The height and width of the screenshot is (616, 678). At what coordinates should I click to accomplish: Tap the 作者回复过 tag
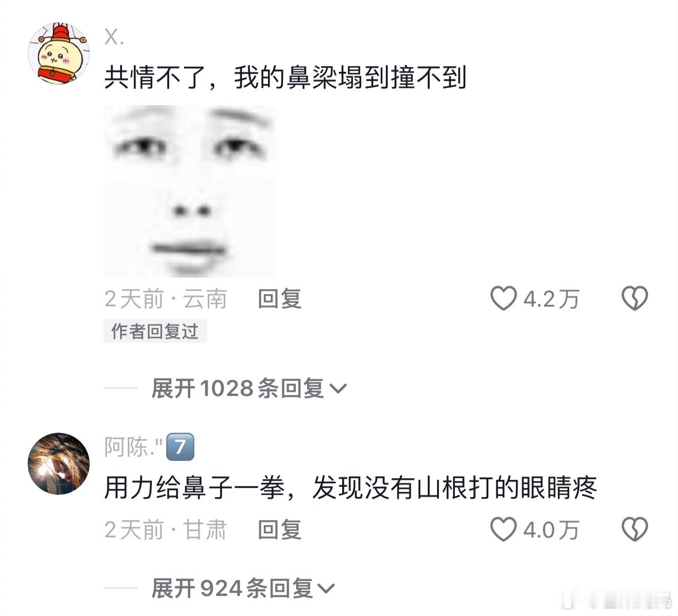click(155, 332)
